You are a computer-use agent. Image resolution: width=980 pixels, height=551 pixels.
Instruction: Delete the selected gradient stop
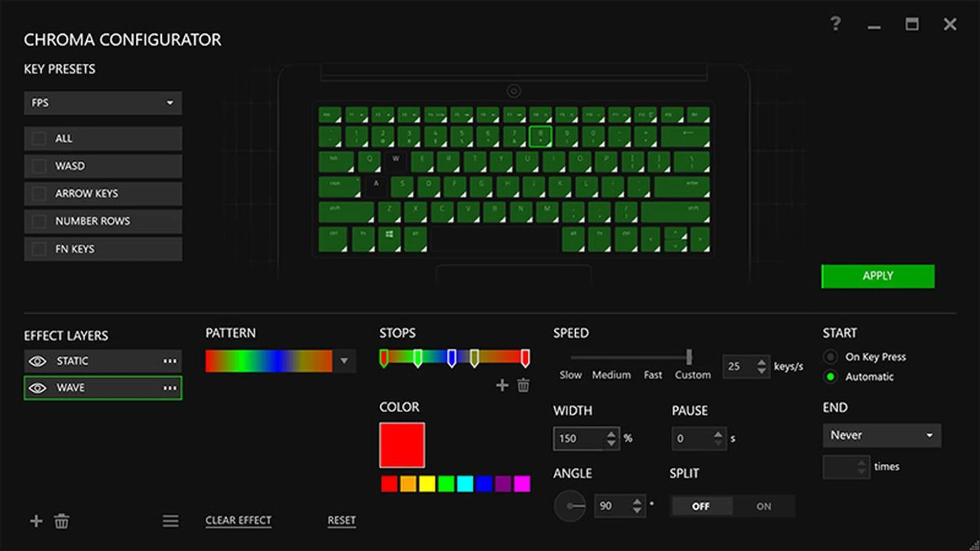point(523,385)
